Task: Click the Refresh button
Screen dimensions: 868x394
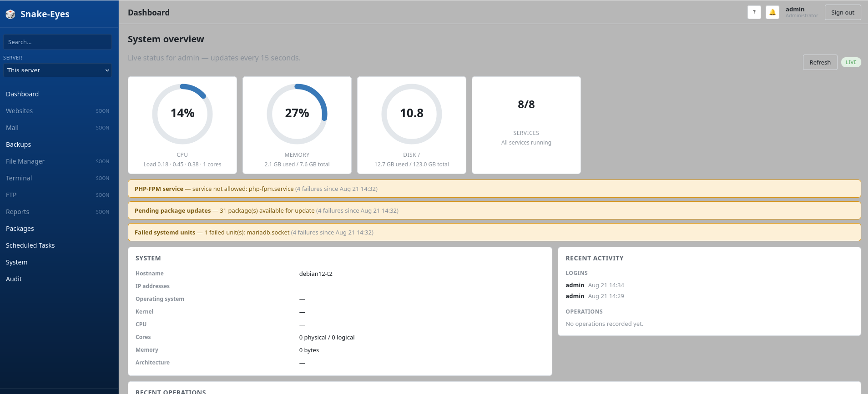Action: coord(820,62)
